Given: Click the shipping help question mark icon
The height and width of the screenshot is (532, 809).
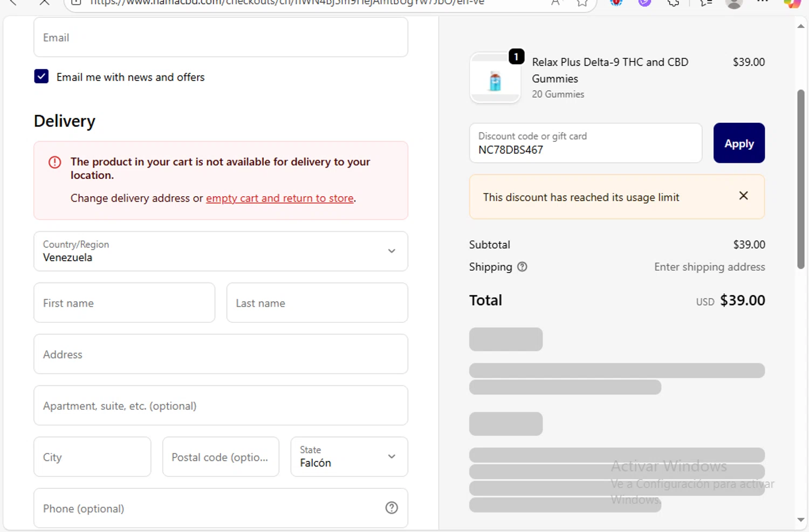Looking at the screenshot, I should tap(522, 267).
